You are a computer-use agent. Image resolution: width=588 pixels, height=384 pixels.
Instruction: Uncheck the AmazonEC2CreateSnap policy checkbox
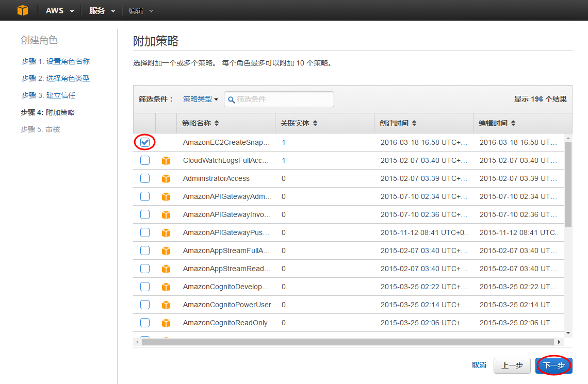click(145, 142)
